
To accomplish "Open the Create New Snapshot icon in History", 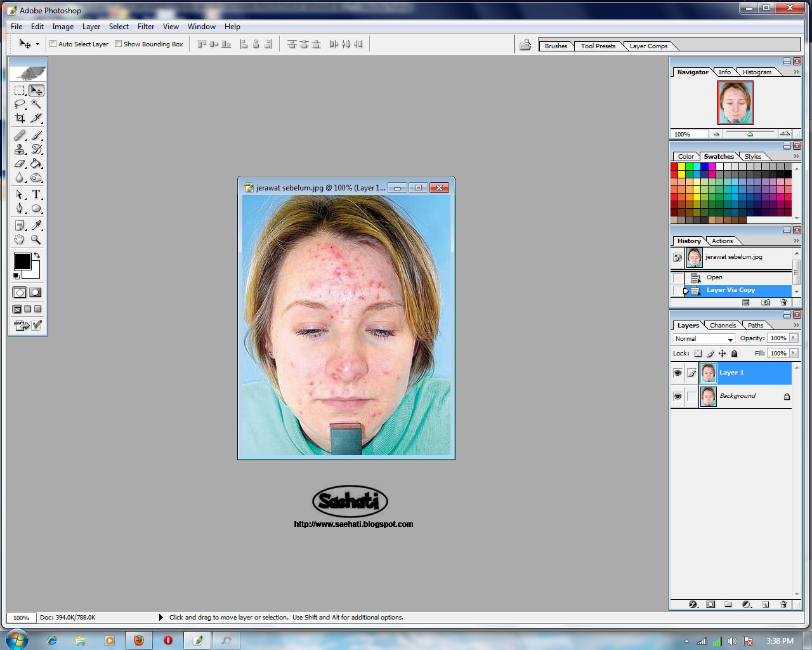I will click(764, 303).
